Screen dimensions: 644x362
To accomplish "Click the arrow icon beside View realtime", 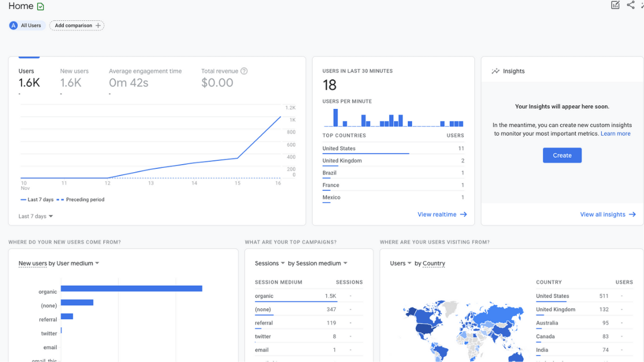I will point(464,215).
